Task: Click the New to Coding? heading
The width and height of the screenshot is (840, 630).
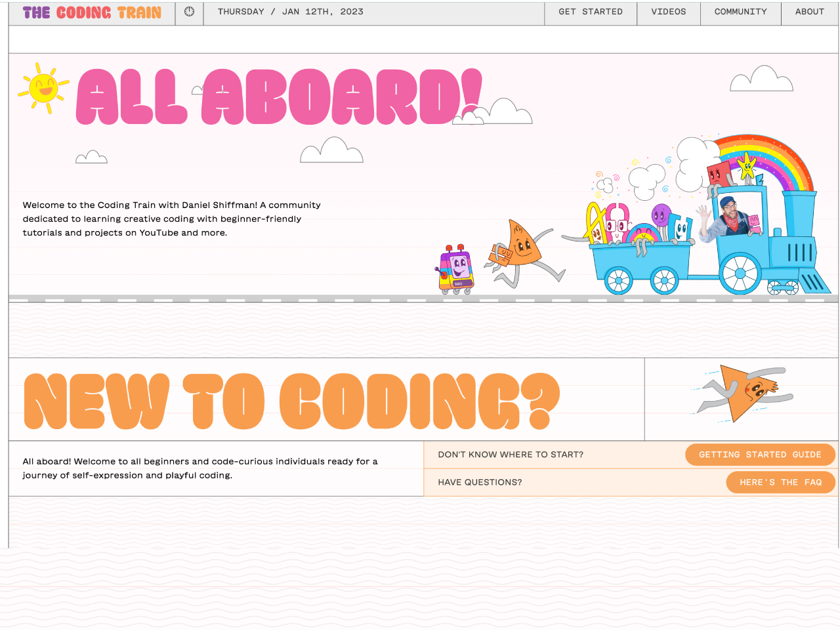Action: tap(291, 401)
